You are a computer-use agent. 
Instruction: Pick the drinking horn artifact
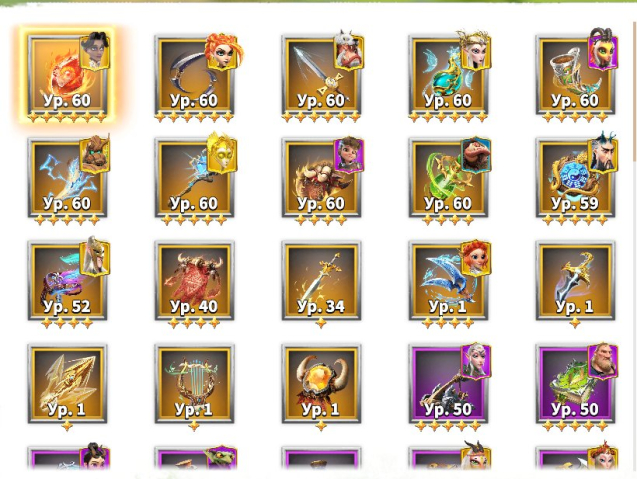(575, 75)
